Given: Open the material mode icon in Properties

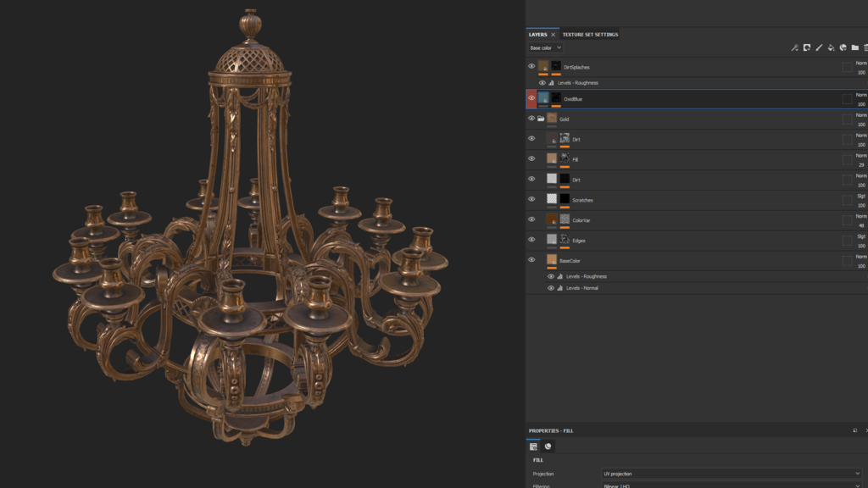Looking at the screenshot, I should coord(548,446).
